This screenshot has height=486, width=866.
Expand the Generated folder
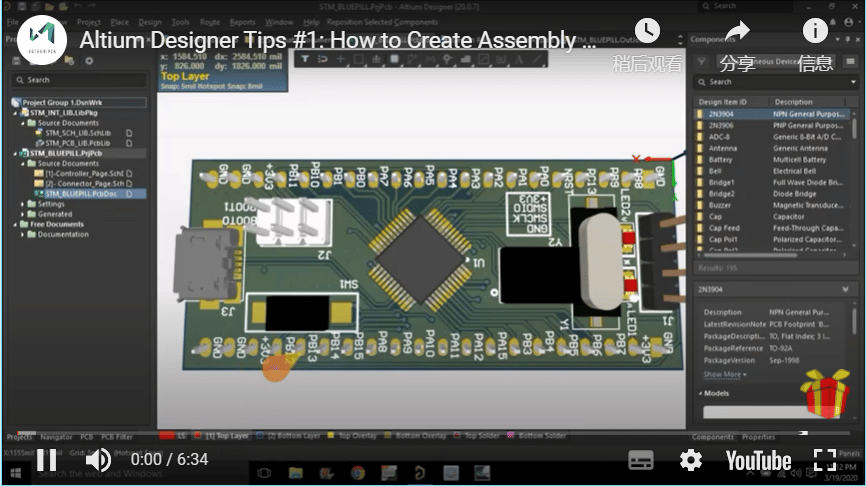23,214
